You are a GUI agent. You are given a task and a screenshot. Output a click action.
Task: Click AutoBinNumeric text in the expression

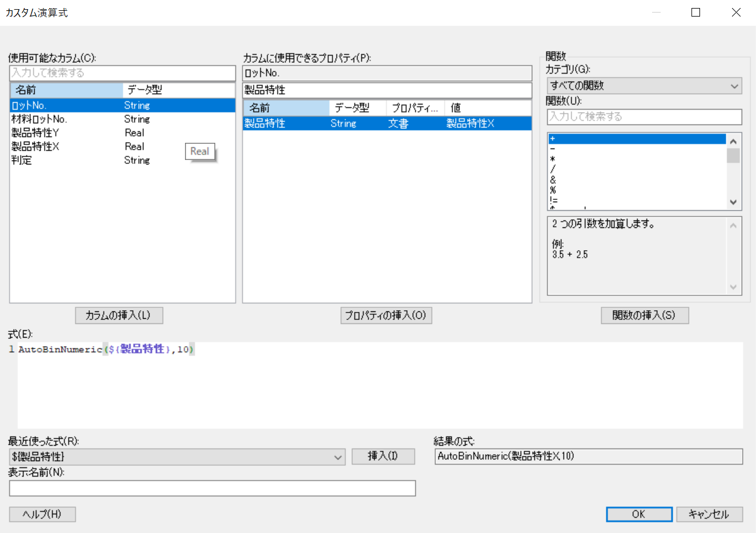pyautogui.click(x=60, y=349)
